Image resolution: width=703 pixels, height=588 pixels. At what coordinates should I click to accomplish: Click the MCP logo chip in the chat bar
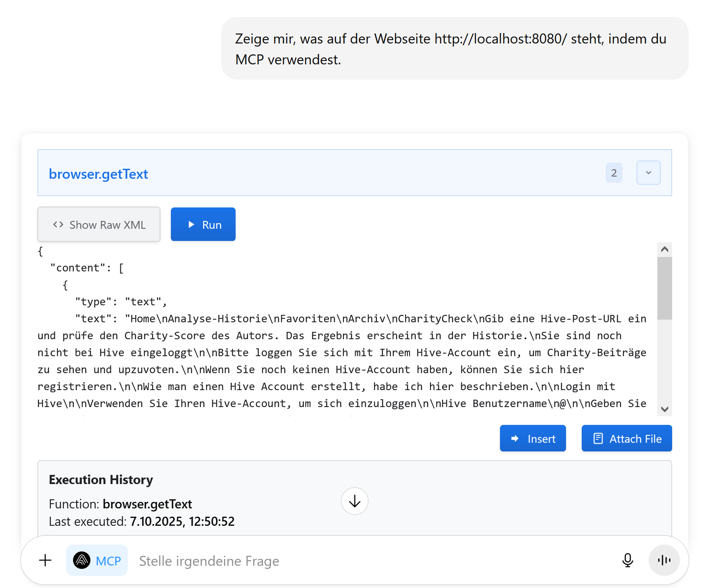(x=97, y=561)
